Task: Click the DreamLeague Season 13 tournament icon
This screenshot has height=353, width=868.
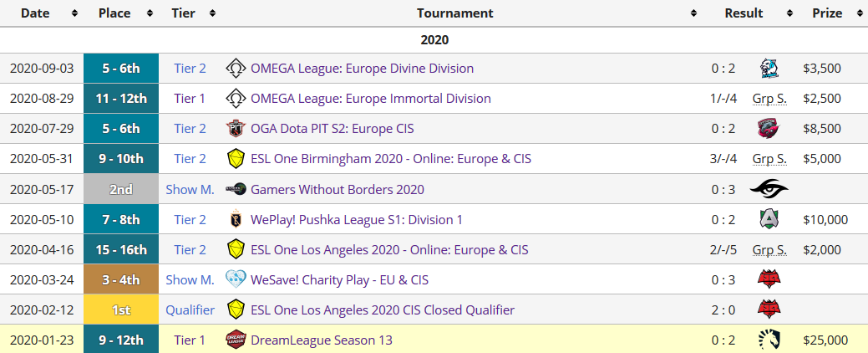Action: click(x=236, y=340)
